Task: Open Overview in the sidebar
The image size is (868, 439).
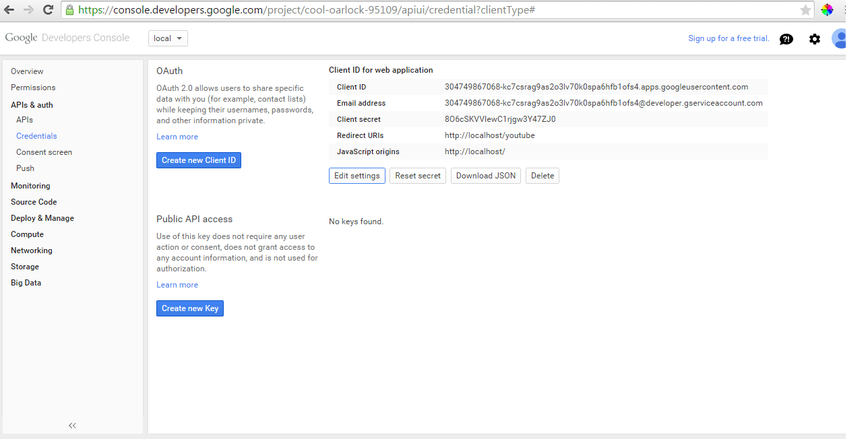Action: tap(27, 71)
